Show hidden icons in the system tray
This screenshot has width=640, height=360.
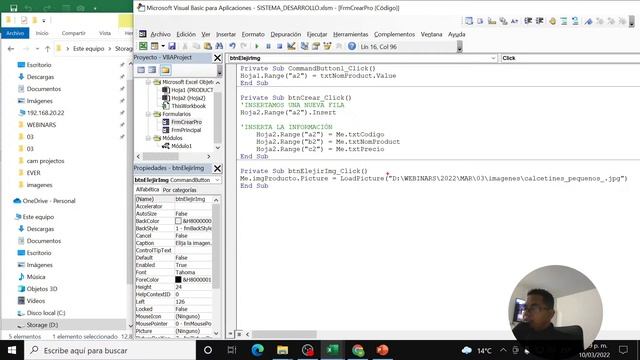pos(503,350)
